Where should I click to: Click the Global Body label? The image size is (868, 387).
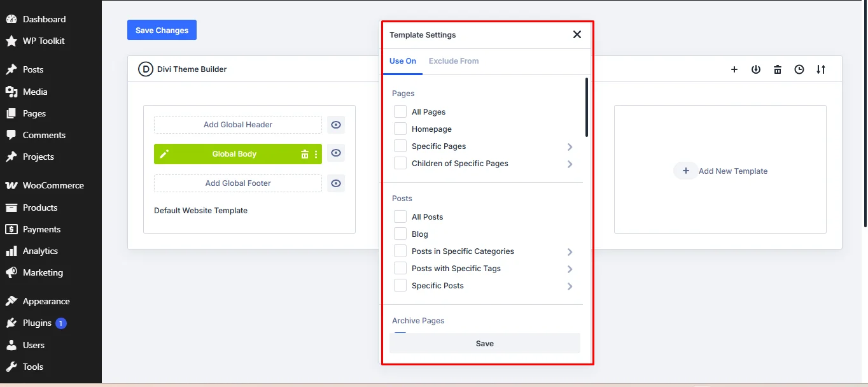click(234, 154)
